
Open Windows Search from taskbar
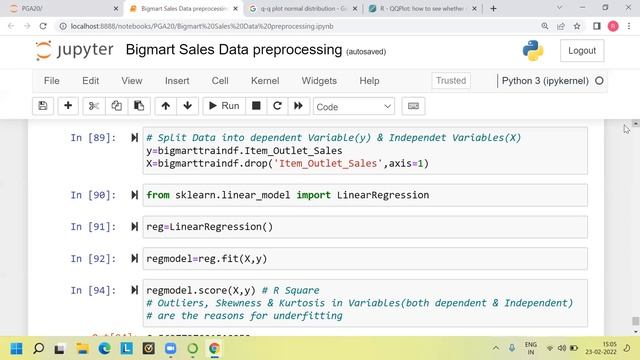click(38, 349)
